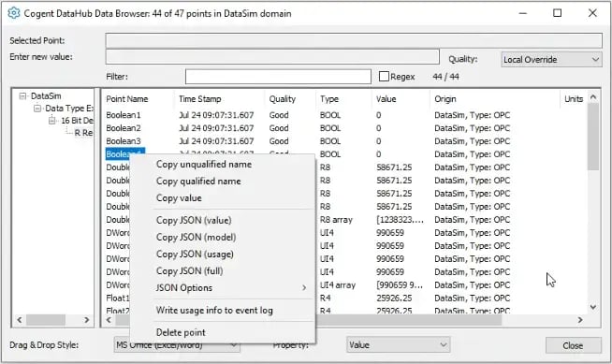Collapse the DataSim tree node
This screenshot has height=364, width=612.
[x=22, y=96]
